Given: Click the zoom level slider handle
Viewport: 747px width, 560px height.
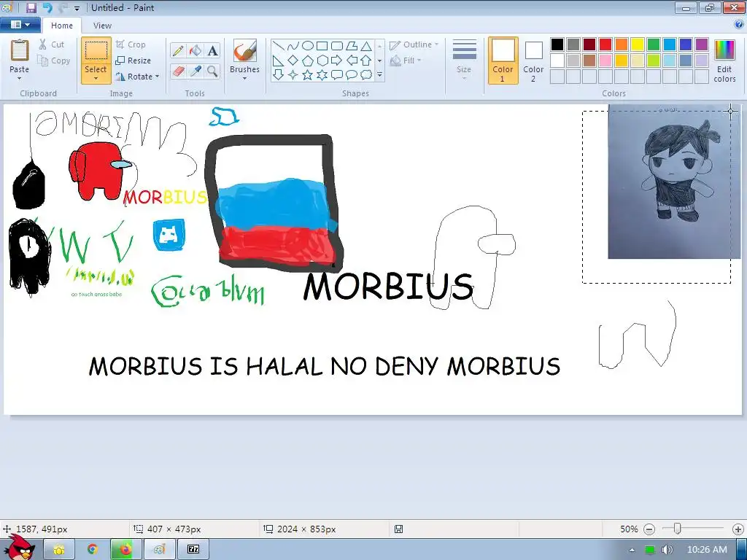Looking at the screenshot, I should [x=678, y=529].
